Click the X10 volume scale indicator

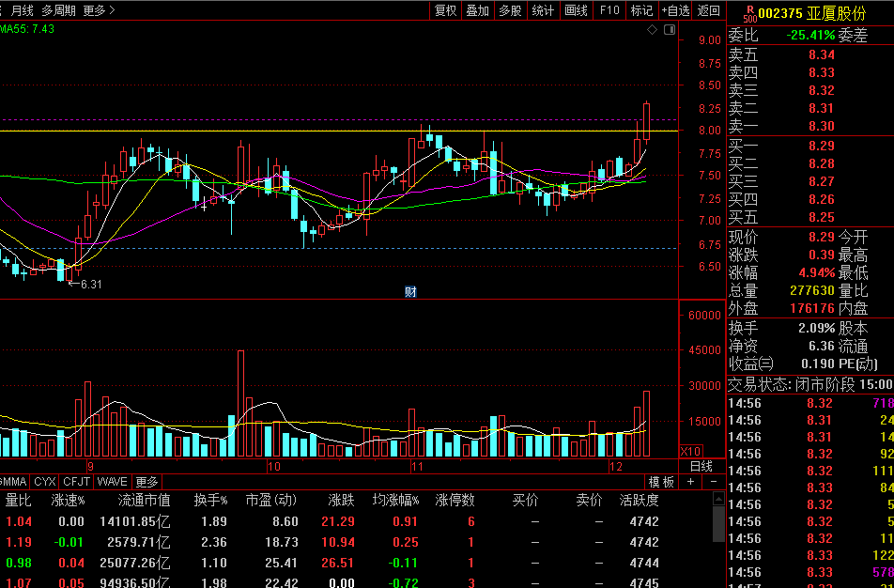coord(690,451)
